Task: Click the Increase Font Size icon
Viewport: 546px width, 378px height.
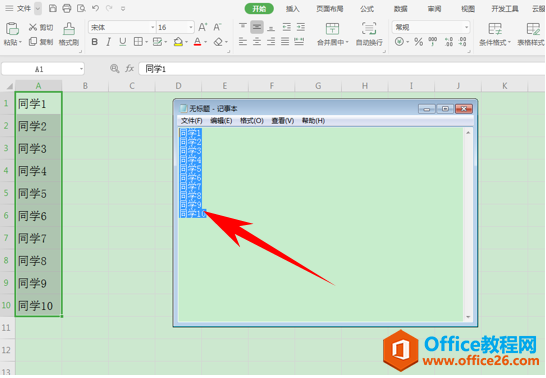Action: pyautogui.click(x=203, y=27)
